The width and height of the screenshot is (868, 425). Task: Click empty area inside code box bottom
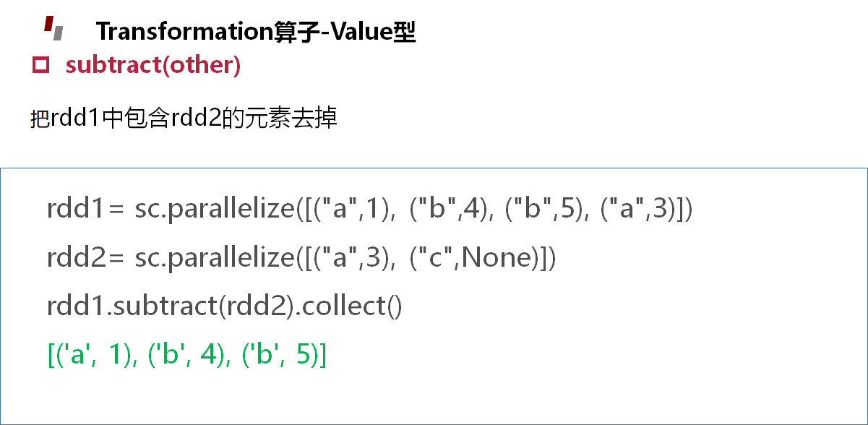(434, 398)
